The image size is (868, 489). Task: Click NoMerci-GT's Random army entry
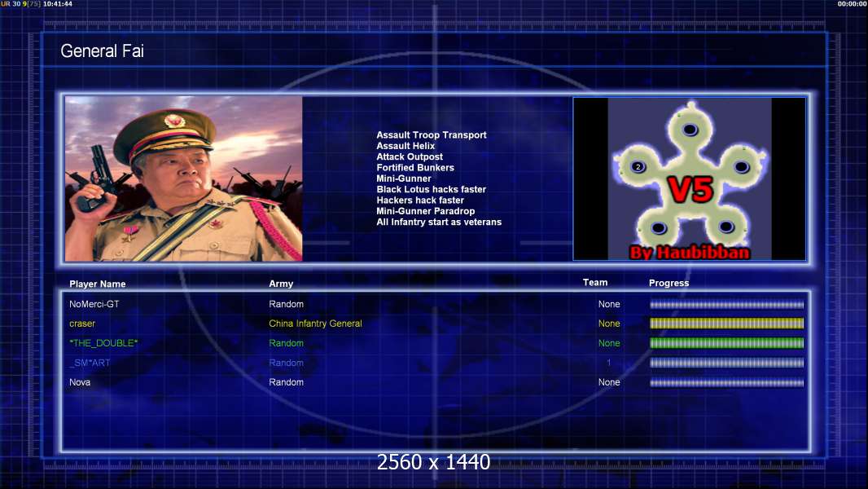(286, 304)
